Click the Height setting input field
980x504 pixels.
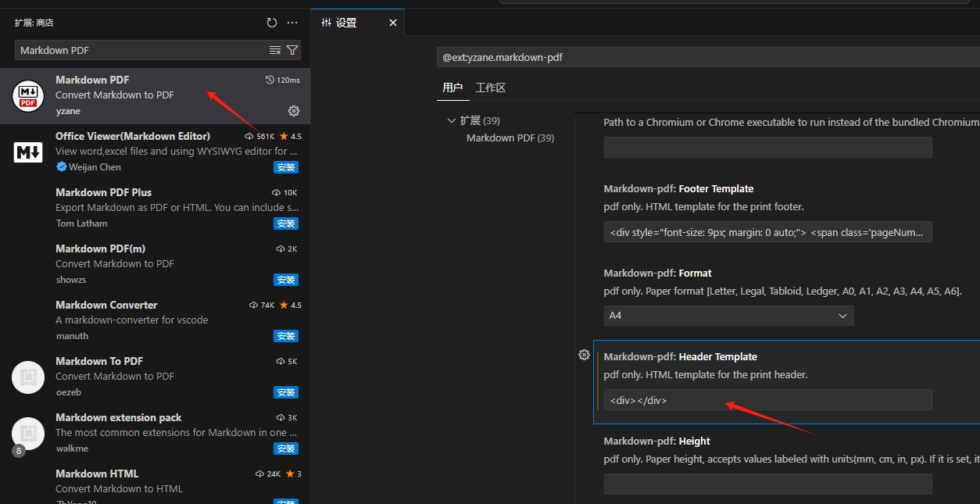coord(767,484)
